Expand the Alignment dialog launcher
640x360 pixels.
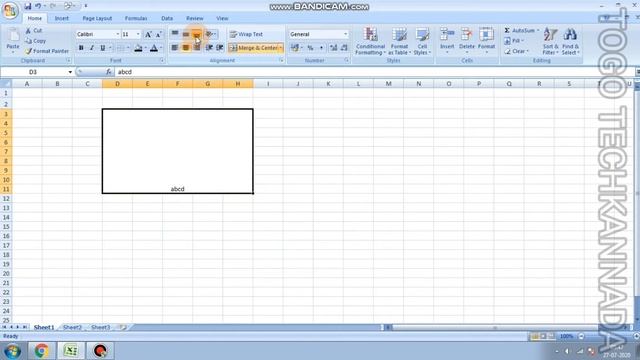(281, 60)
